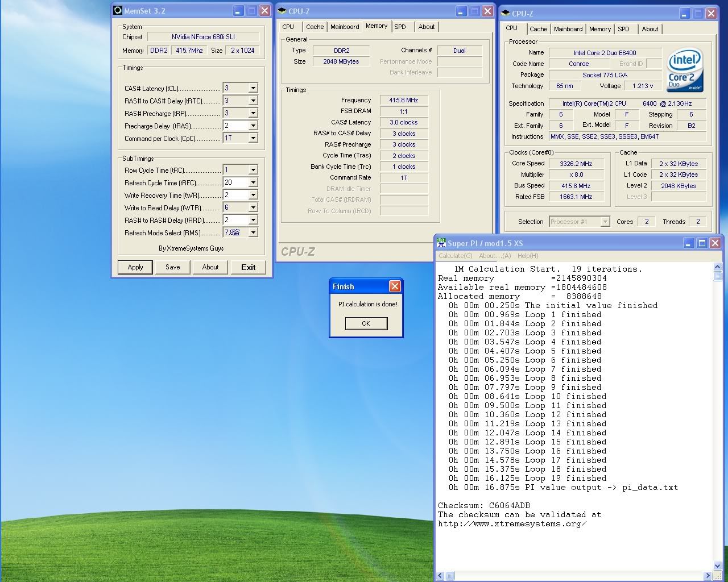Click the PI value output pi_data.txt line
Screen dimensions: 728x582
pos(564,488)
